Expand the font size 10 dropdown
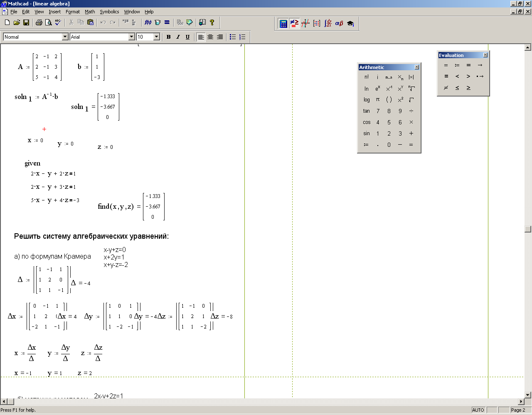The height and width of the screenshot is (415, 532). click(157, 37)
